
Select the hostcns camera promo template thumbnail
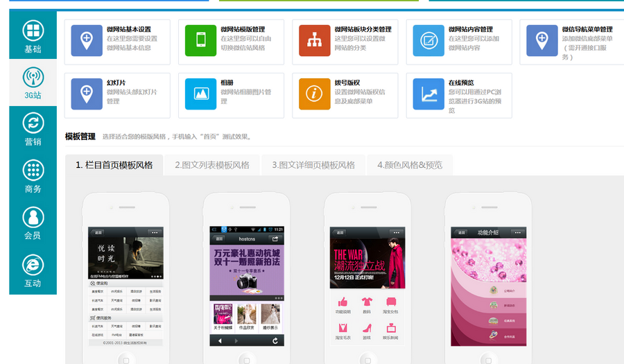247,286
